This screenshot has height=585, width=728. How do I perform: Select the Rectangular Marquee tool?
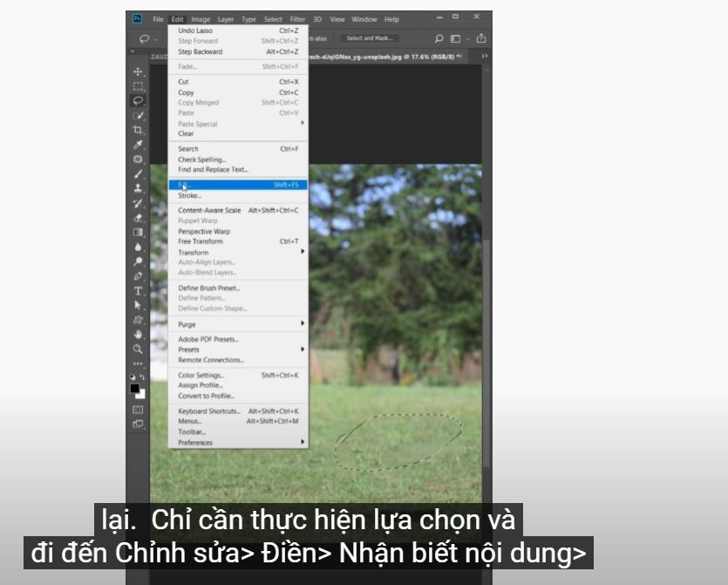[x=138, y=86]
